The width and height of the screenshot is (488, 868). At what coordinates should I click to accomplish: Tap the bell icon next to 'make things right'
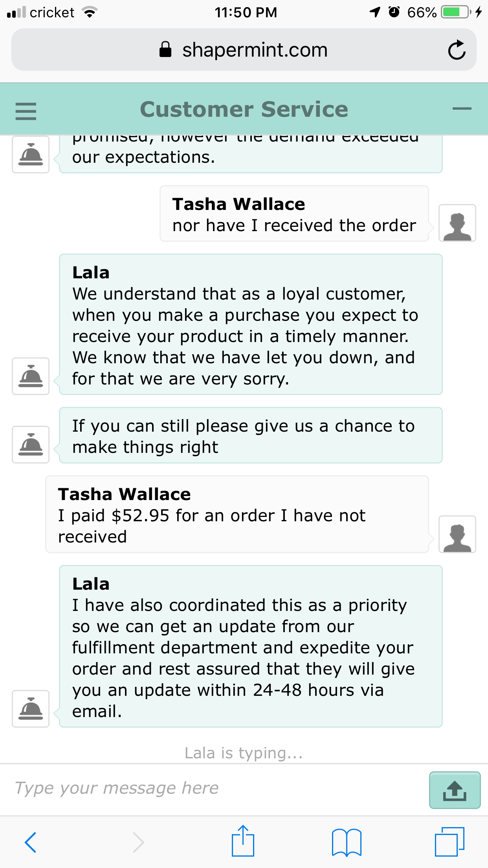31,445
